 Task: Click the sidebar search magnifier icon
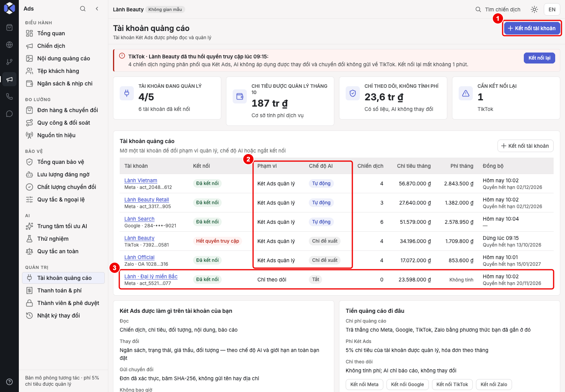83,9
